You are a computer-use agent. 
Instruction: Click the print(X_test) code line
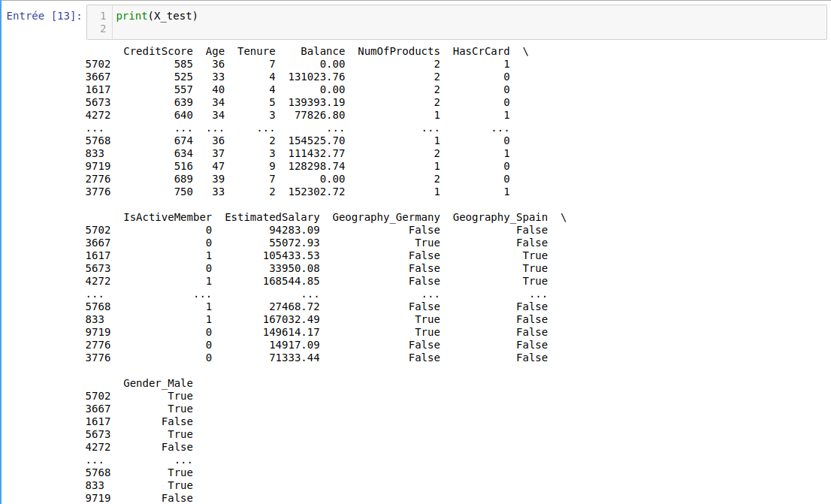(157, 16)
